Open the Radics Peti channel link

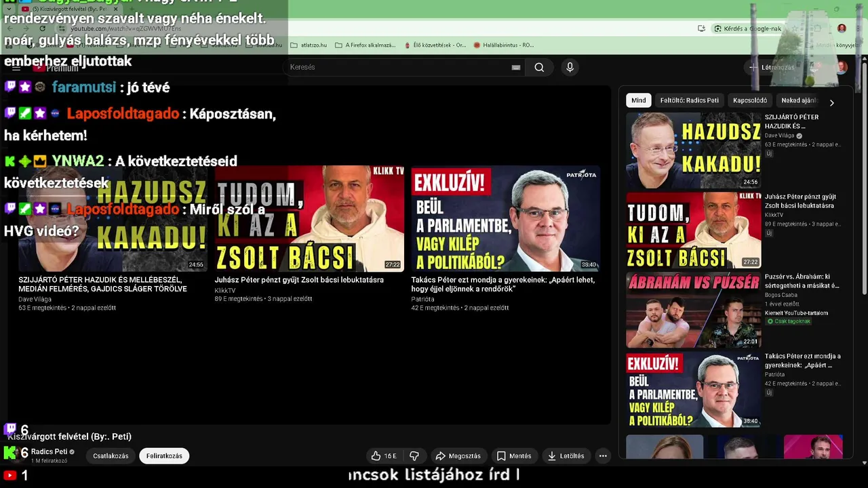[x=49, y=451]
